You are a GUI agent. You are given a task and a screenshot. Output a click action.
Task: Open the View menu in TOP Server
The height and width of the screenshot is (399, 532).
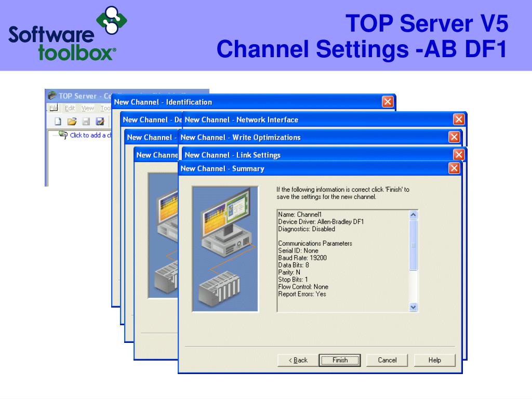click(x=87, y=108)
